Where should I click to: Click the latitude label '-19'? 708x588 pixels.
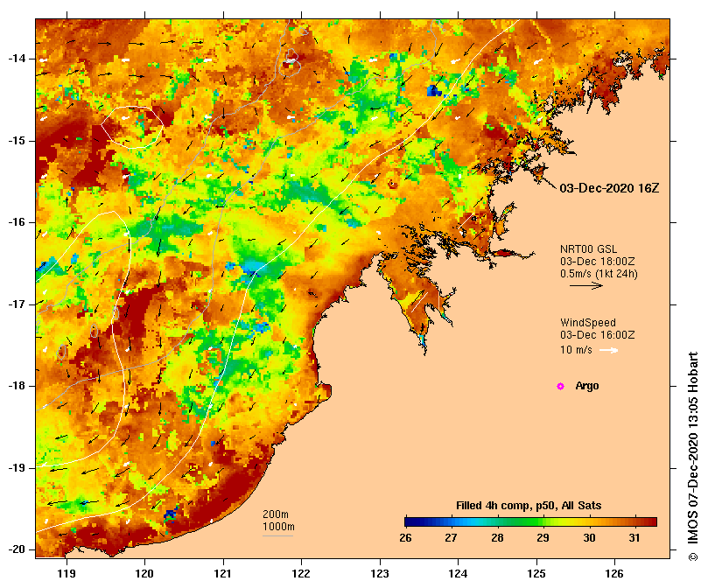pos(17,468)
